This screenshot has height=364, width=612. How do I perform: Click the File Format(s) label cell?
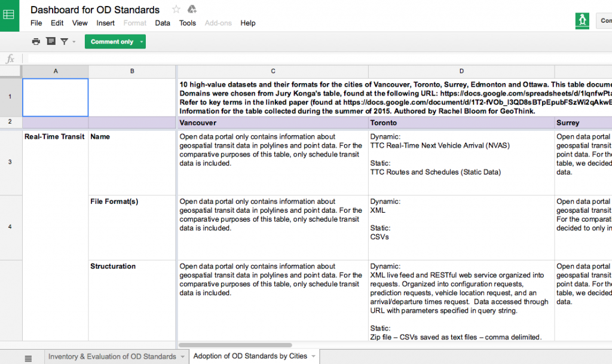tap(132, 228)
